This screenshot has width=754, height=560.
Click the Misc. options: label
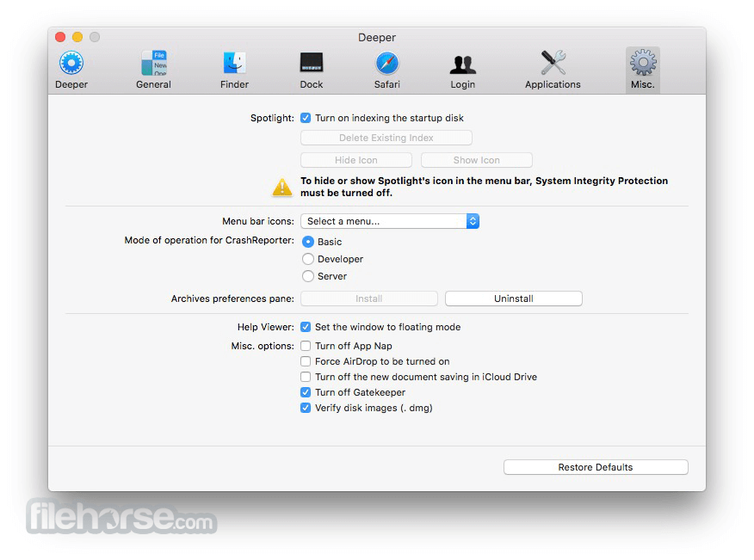coord(263,346)
